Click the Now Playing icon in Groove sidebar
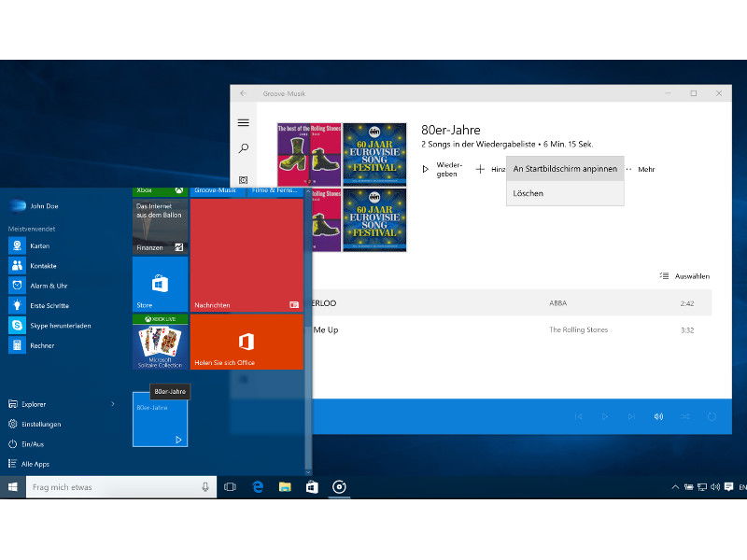The height and width of the screenshot is (560, 747). pos(243,180)
